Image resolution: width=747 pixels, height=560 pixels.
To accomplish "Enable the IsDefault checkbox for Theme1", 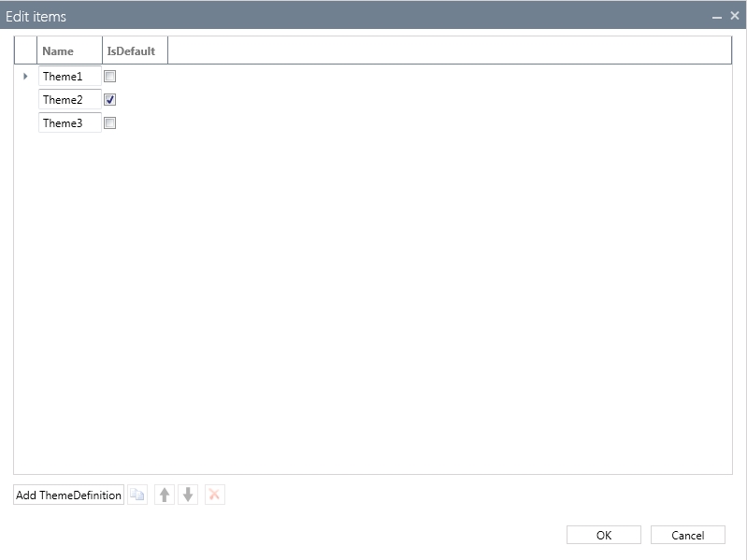I will click(110, 77).
